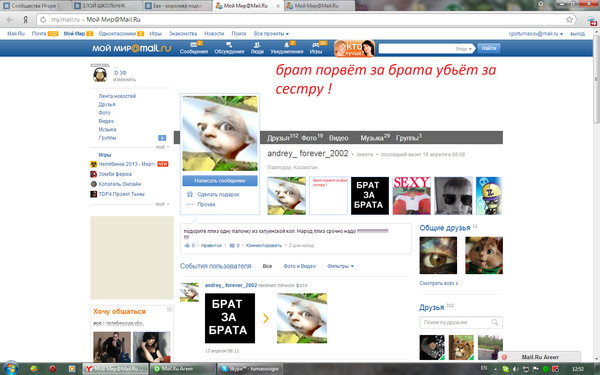Open eye image common friend thumbnail
This screenshot has height=375, width=600.
click(x=438, y=255)
